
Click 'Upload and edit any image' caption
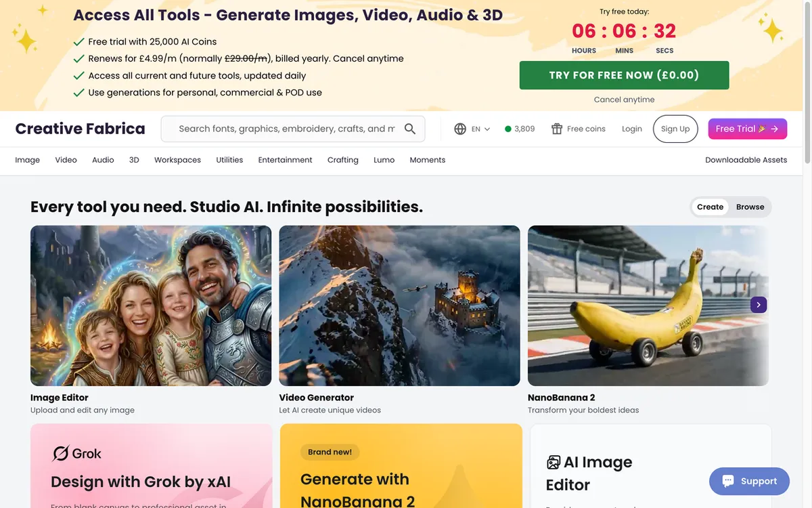(83, 410)
